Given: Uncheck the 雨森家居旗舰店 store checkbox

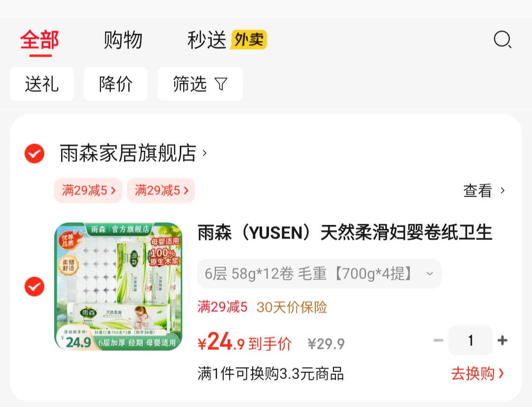Looking at the screenshot, I should point(34,153).
